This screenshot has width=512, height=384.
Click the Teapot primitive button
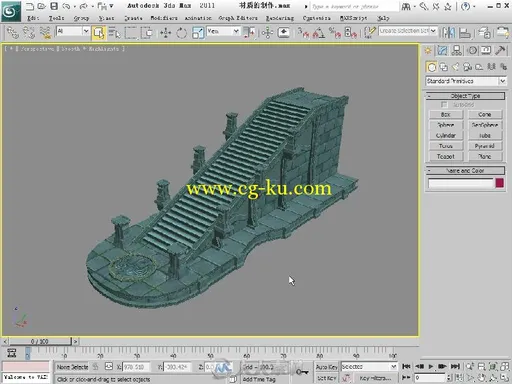pyautogui.click(x=446, y=156)
